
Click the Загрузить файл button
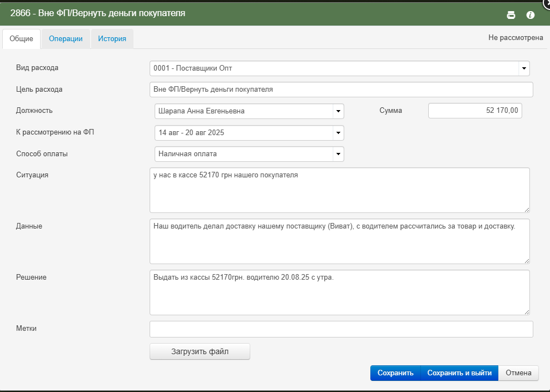(200, 351)
